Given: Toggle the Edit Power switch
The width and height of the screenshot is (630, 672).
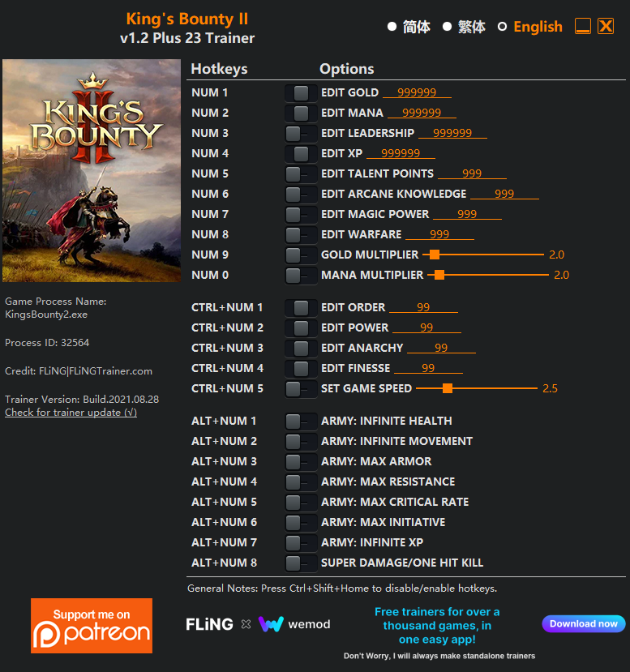Looking at the screenshot, I should (301, 327).
